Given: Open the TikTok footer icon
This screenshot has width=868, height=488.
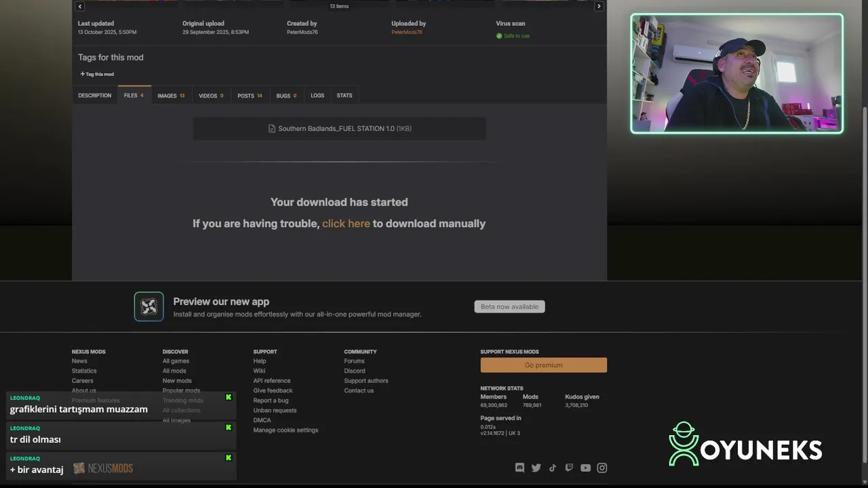Looking at the screenshot, I should pos(553,468).
